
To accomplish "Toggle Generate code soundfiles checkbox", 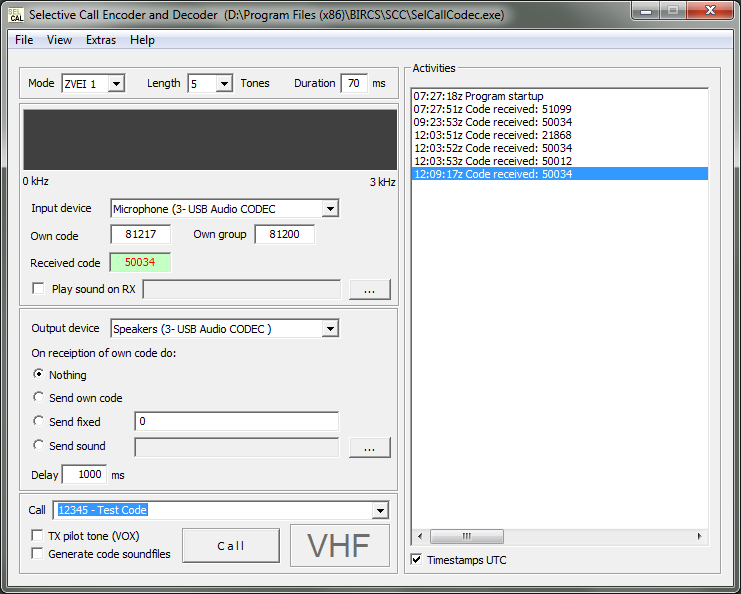I will coord(38,554).
